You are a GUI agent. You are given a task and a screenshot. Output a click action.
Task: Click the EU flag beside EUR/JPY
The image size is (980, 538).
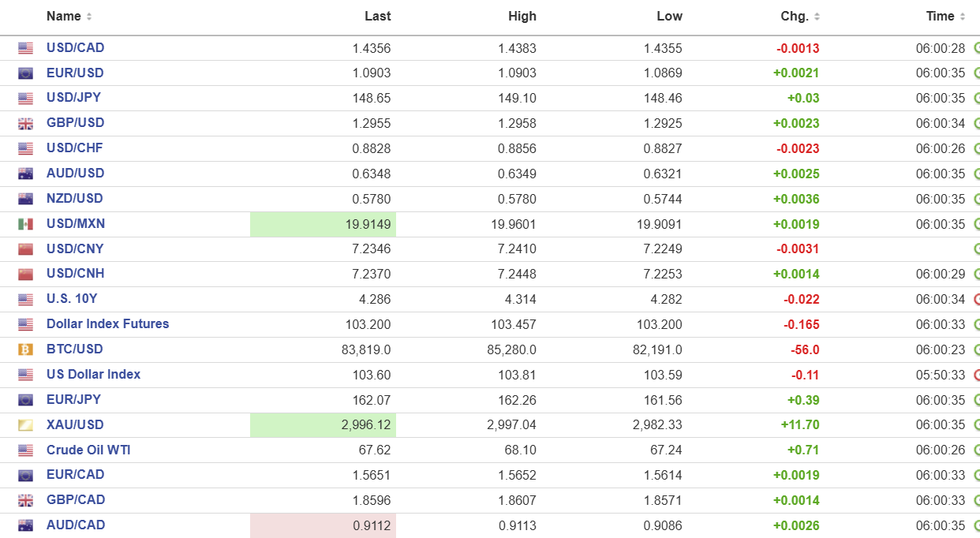[26, 400]
